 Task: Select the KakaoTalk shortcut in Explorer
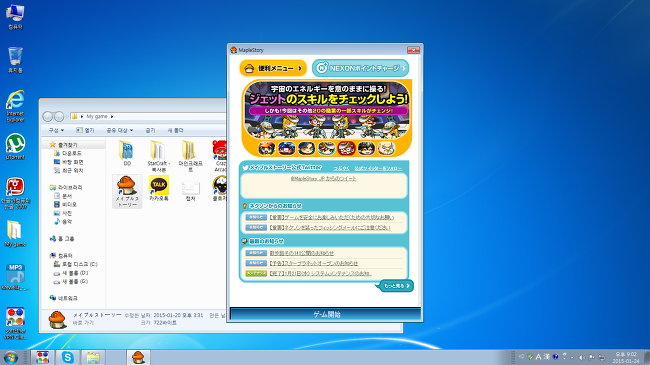coord(159,189)
